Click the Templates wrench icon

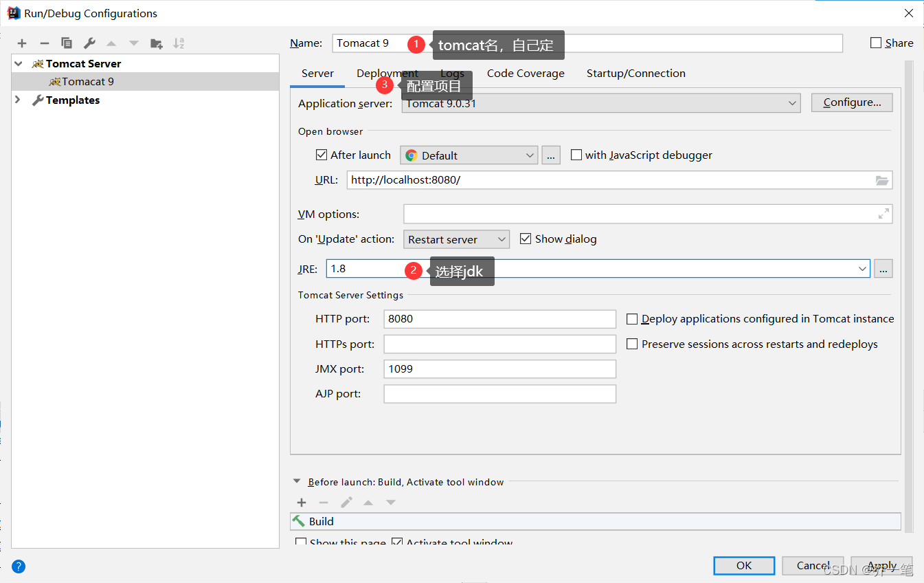pyautogui.click(x=38, y=100)
